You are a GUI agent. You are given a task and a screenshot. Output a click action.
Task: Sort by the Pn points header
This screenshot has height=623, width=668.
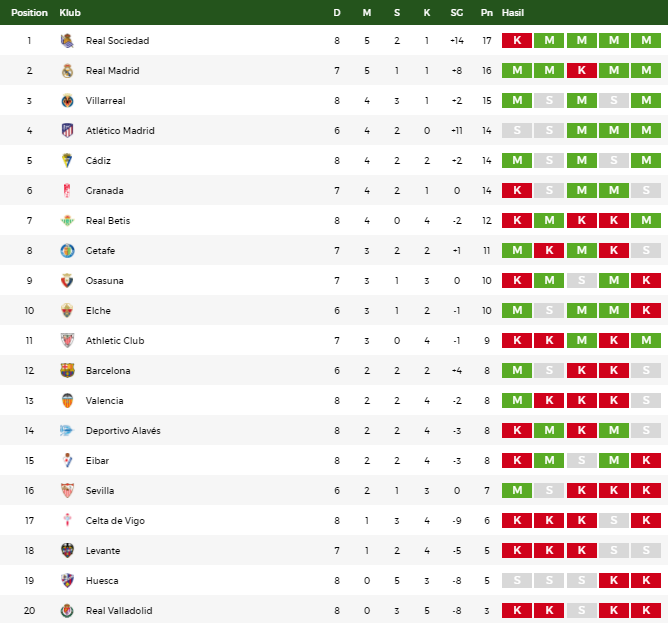coord(487,13)
